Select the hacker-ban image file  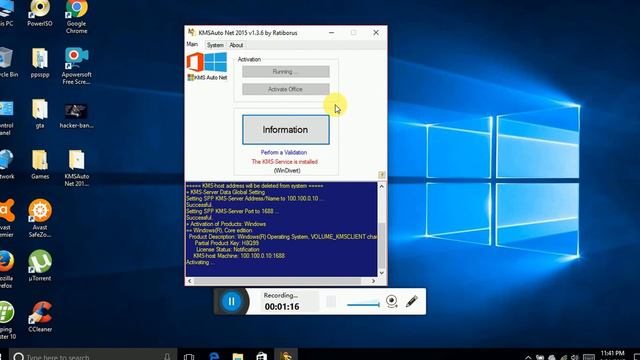click(76, 116)
